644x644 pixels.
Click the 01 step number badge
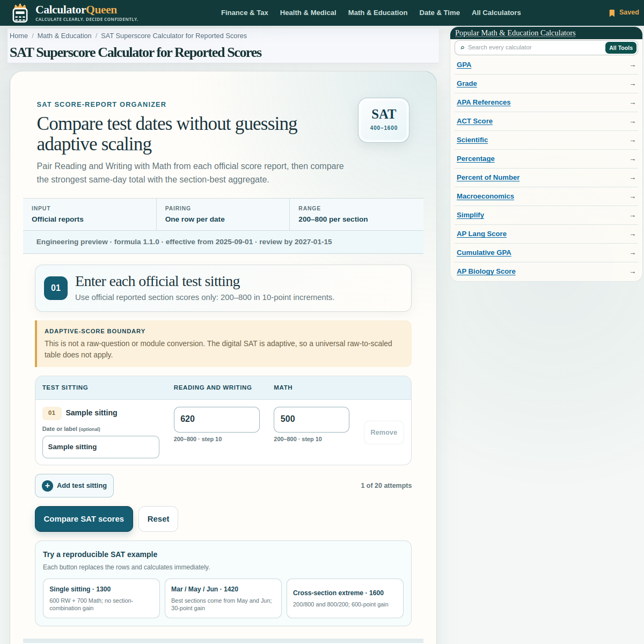[56, 288]
